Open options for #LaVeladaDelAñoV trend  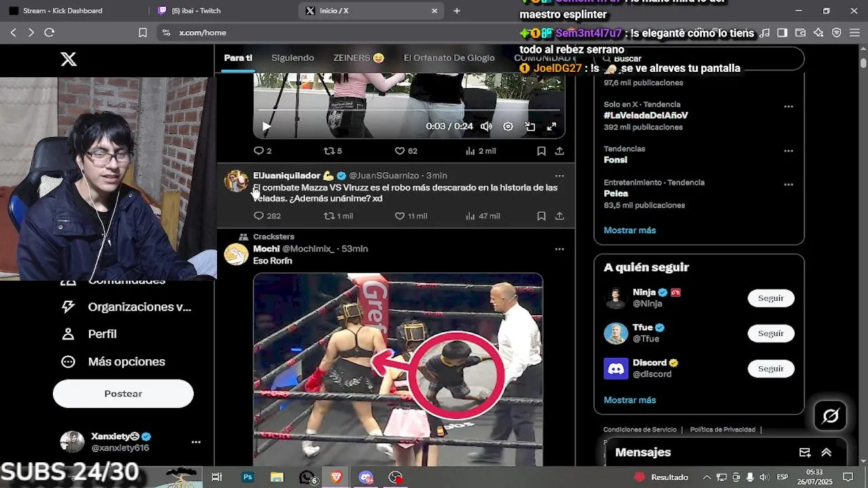(789, 106)
